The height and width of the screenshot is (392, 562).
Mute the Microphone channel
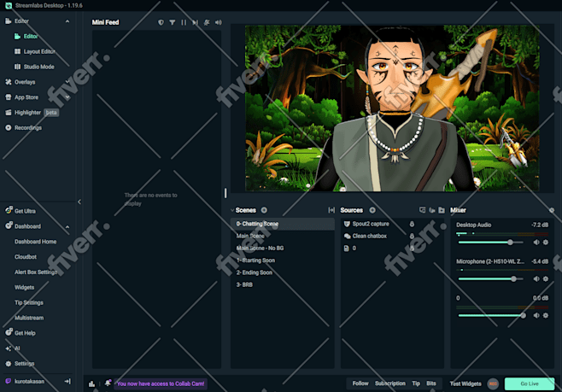click(536, 278)
